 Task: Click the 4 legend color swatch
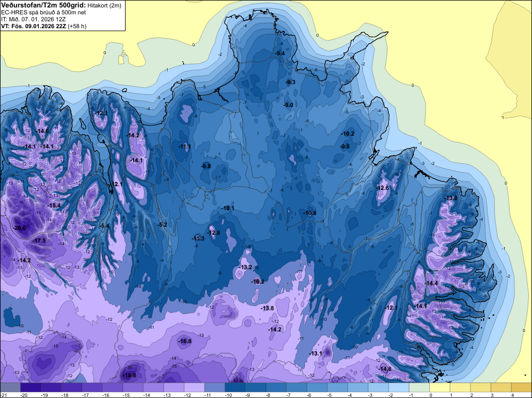[521, 387]
